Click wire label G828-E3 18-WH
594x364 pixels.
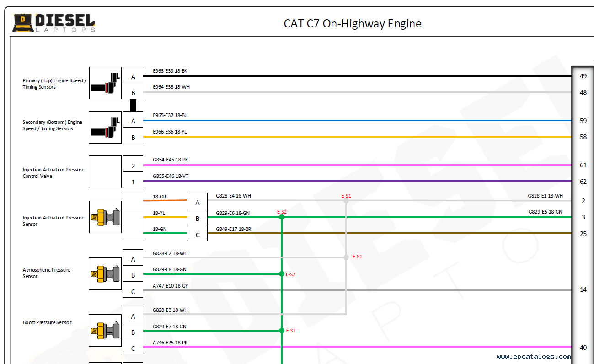170,310
